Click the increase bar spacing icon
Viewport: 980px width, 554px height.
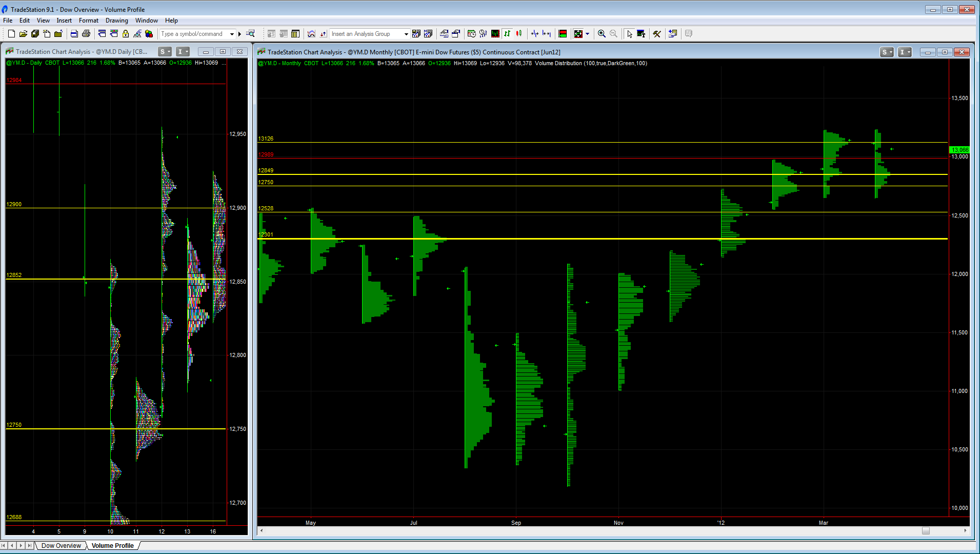(547, 34)
